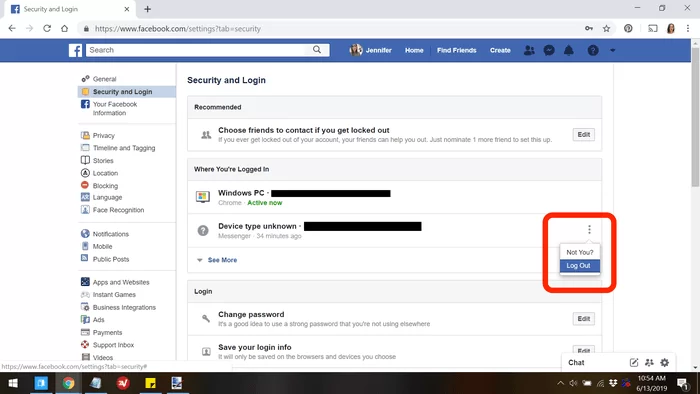Viewport: 700px width, 394px height.
Task: Compose new message icon in Chat
Action: [x=633, y=362]
